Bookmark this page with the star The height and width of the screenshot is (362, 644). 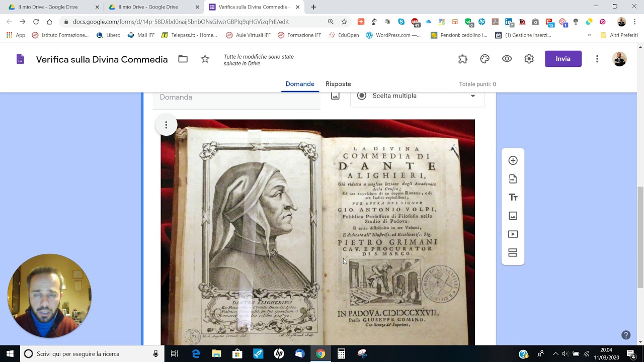(344, 22)
